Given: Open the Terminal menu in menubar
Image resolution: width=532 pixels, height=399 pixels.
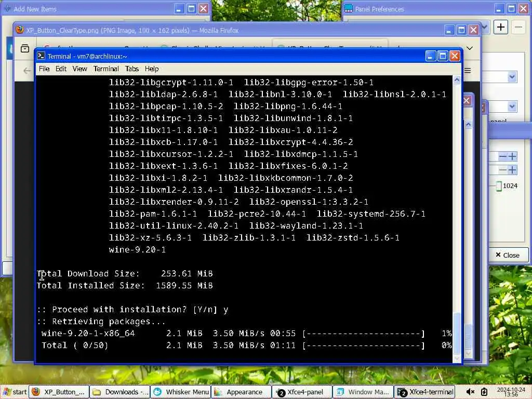Looking at the screenshot, I should (x=106, y=69).
